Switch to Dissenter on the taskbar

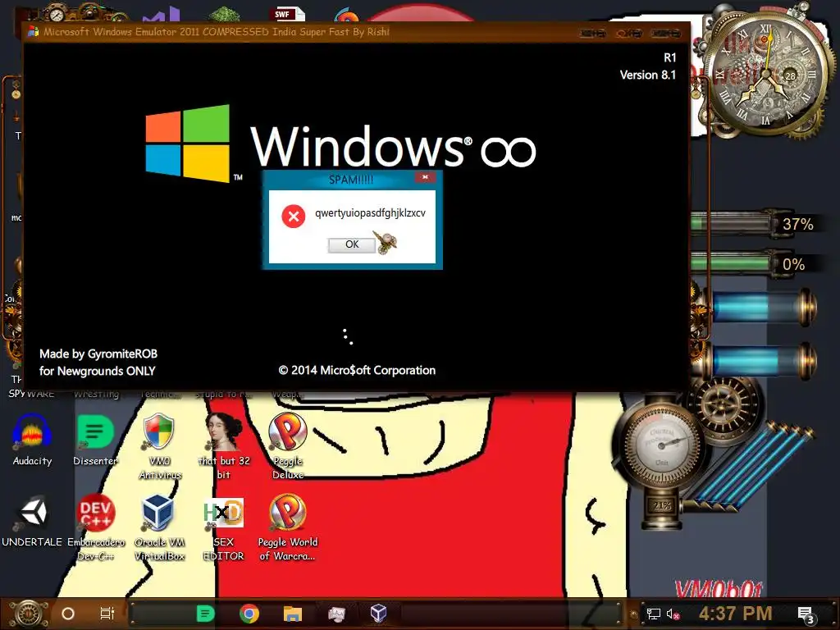click(x=206, y=614)
